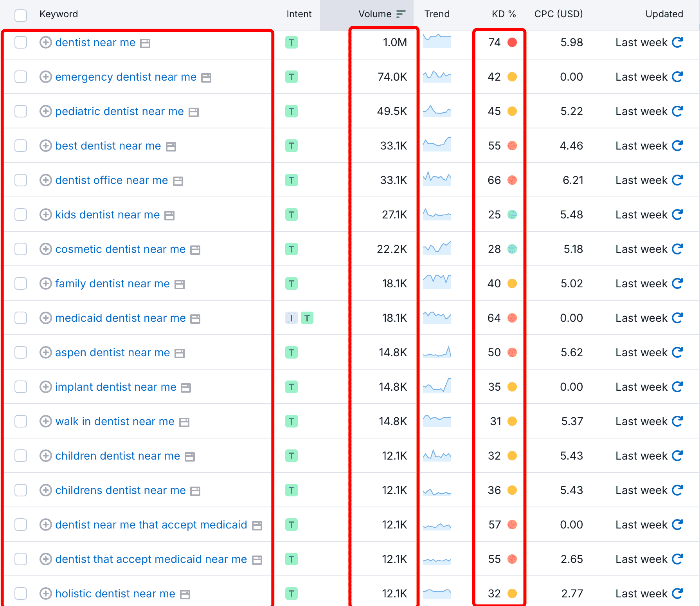The height and width of the screenshot is (606, 700).
Task: Refresh metrics for family dentist near me
Action: (678, 283)
